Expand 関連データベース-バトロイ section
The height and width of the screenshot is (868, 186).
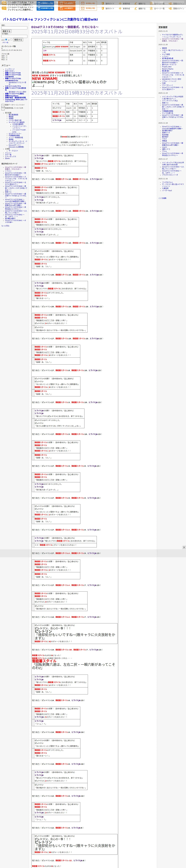3,105
